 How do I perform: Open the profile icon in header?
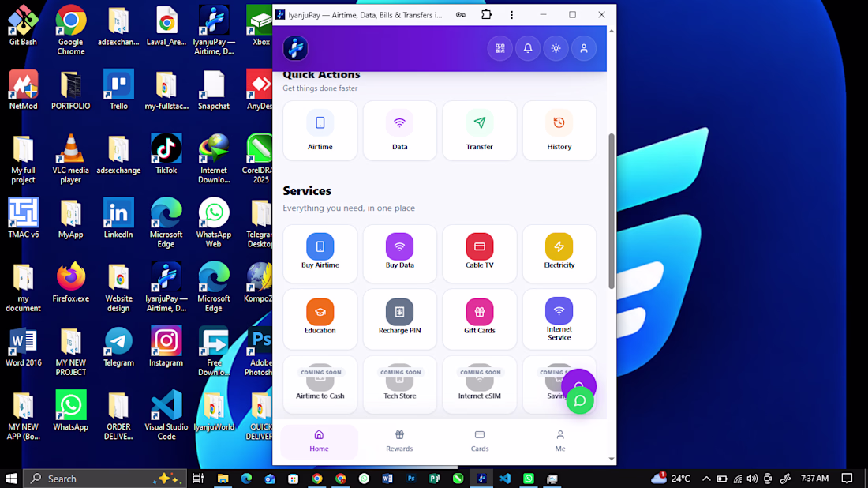(x=583, y=49)
